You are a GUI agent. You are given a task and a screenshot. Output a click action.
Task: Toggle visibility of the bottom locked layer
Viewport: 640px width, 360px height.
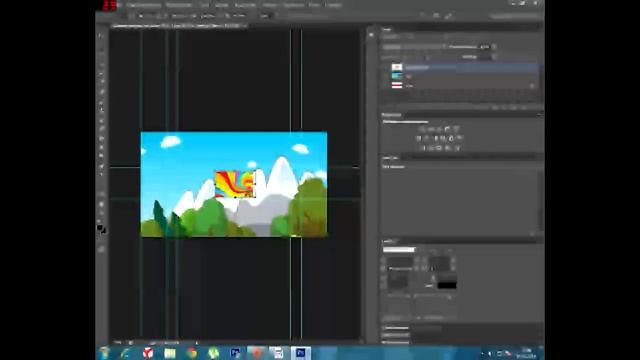click(386, 85)
